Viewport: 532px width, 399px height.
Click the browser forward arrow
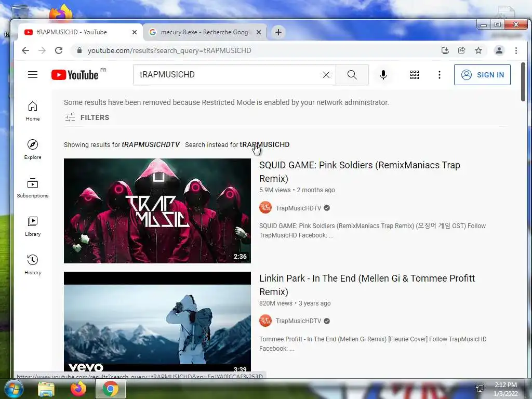tap(42, 50)
